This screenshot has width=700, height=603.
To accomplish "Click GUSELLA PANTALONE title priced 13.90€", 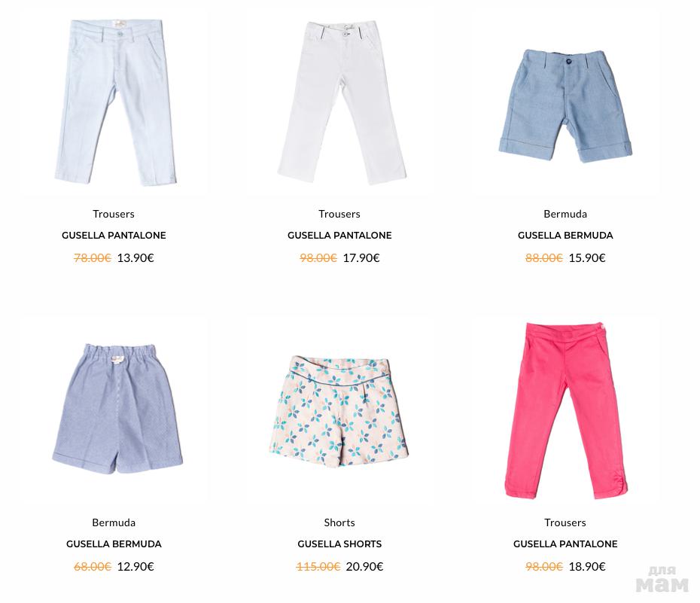I will [x=114, y=235].
